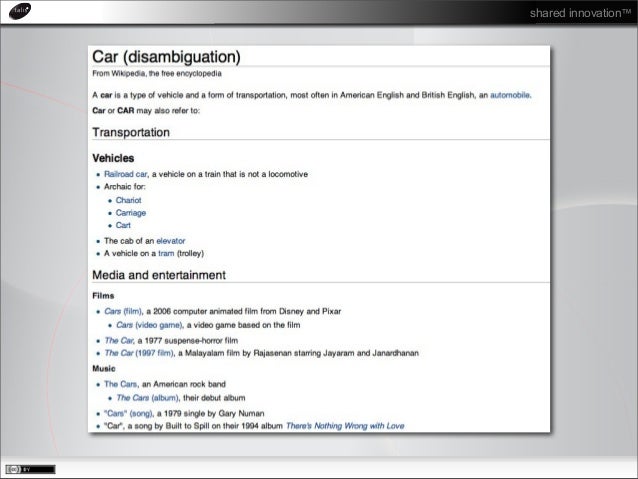
Task: Open the "Cars" (song) link
Action: [128, 413]
